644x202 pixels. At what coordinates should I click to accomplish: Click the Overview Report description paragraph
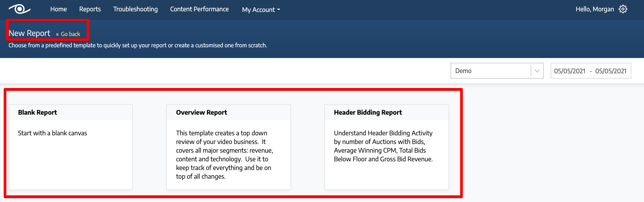[x=225, y=155]
